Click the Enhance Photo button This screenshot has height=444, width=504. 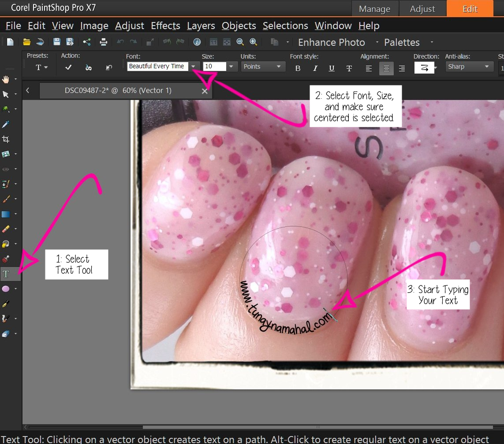click(331, 42)
